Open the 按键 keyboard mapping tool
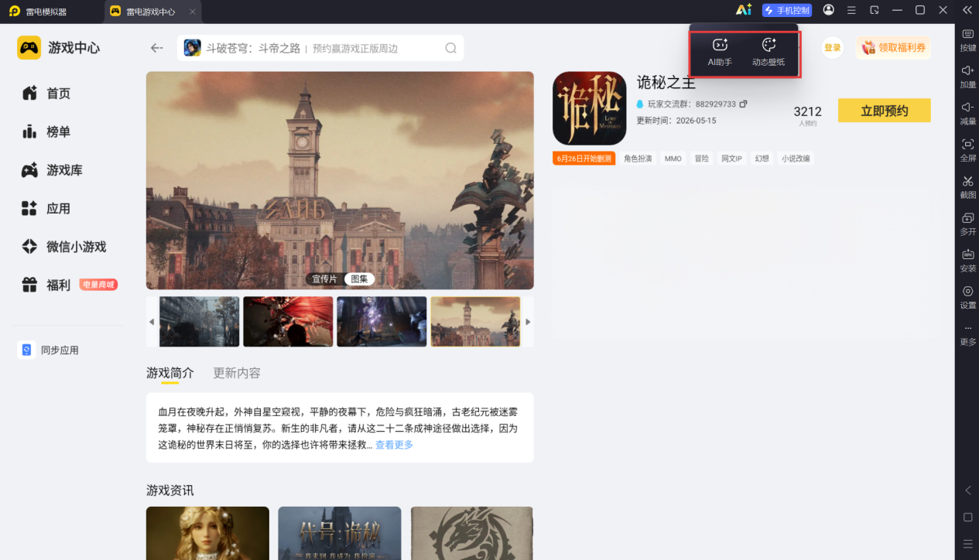Image resolution: width=979 pixels, height=560 pixels. pos(967,40)
